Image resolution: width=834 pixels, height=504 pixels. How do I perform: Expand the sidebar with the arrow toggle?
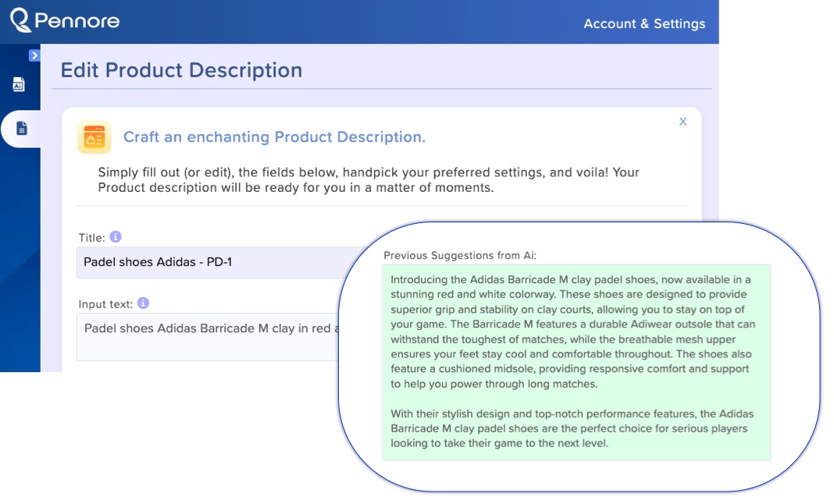click(34, 55)
